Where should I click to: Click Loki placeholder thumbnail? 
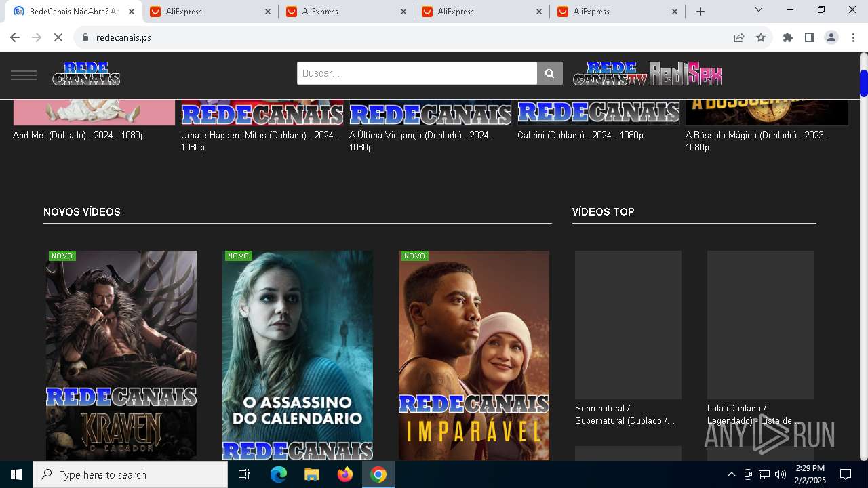[x=760, y=325]
